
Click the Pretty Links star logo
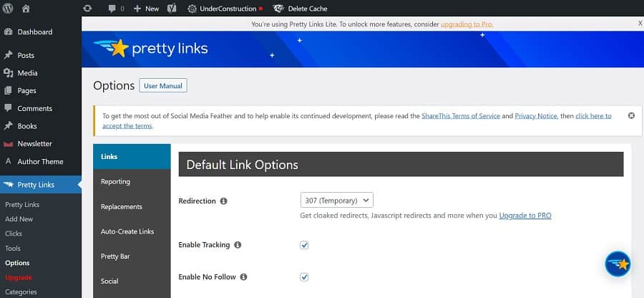pos(151,48)
